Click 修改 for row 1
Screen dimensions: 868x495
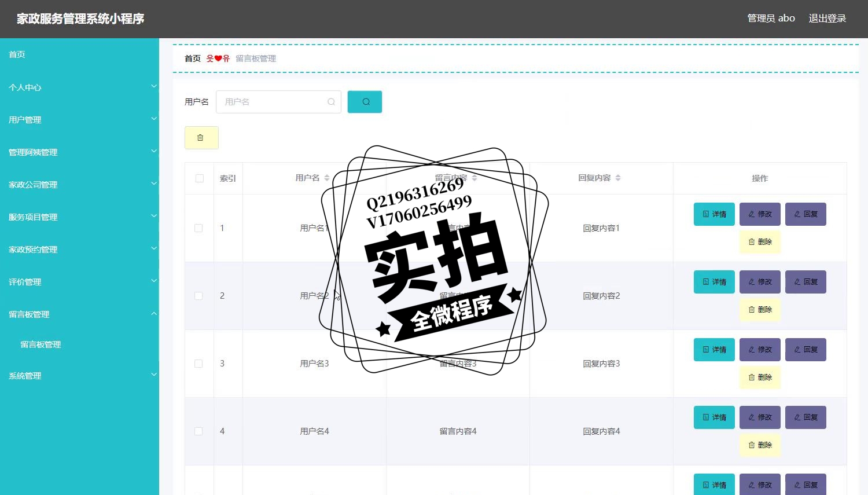click(760, 214)
